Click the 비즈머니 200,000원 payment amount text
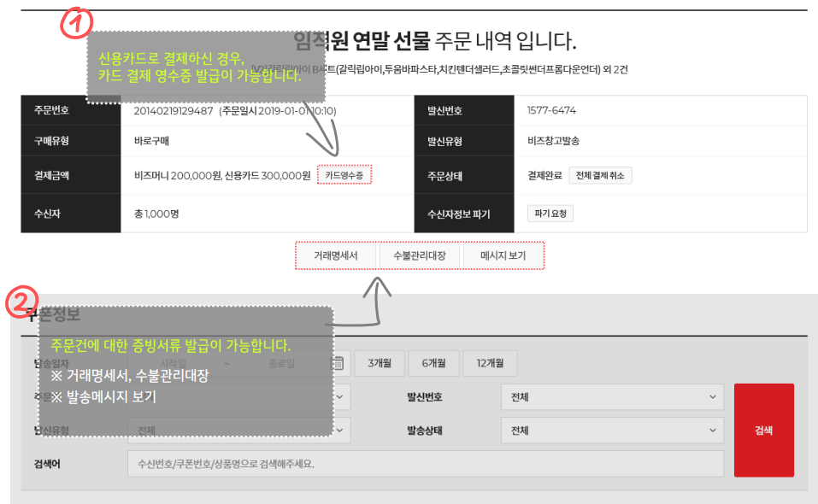The width and height of the screenshot is (818, 504). [x=178, y=176]
